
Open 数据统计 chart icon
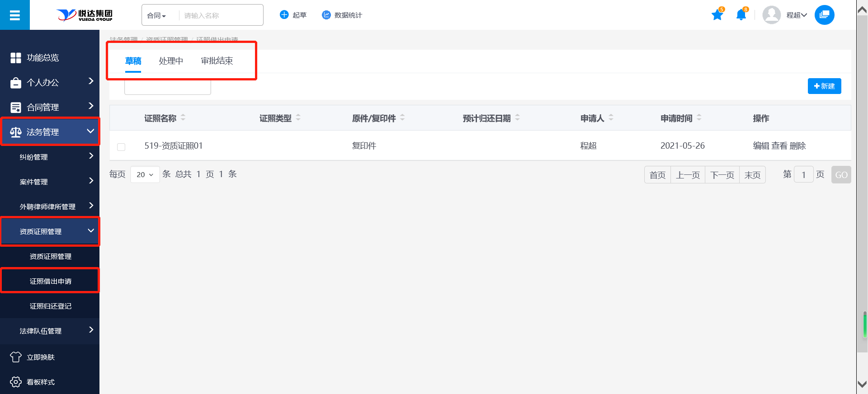326,15
